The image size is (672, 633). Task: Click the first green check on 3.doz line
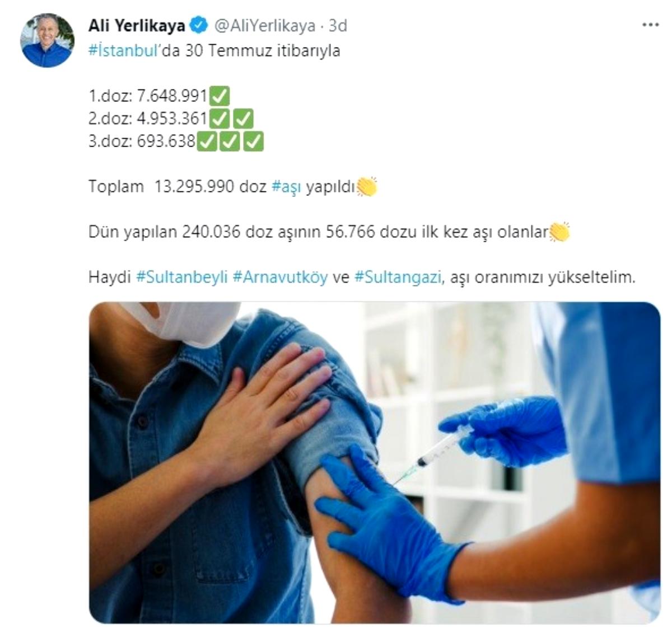point(207,141)
